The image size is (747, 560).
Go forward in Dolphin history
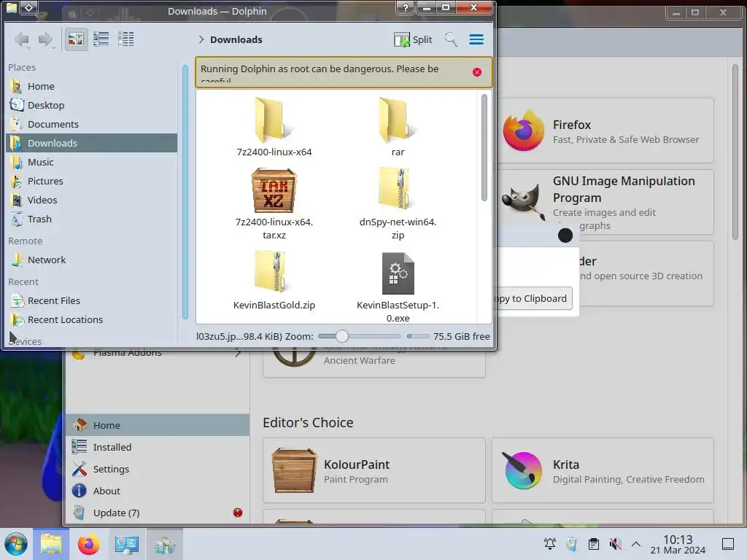click(x=46, y=39)
